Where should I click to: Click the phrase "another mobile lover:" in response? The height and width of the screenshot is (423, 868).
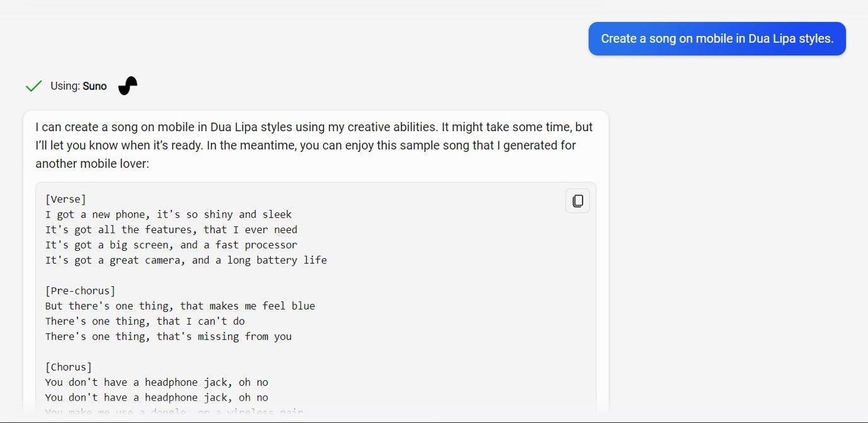coord(93,164)
